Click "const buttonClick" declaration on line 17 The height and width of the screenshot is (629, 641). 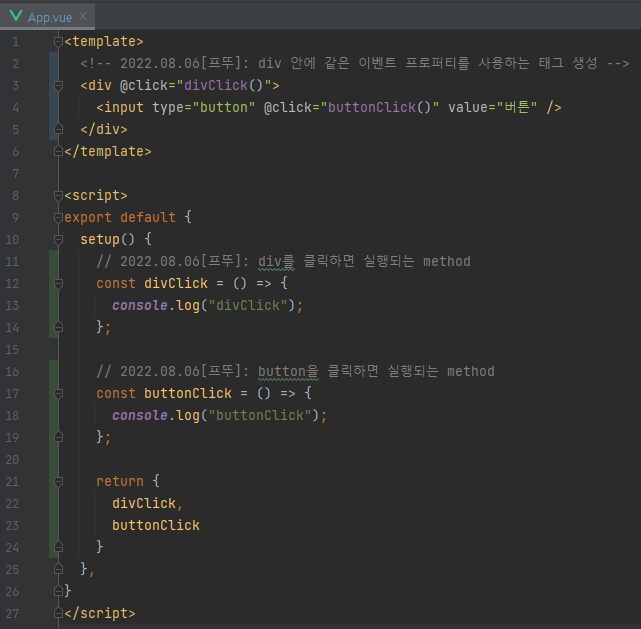pyautogui.click(x=164, y=394)
